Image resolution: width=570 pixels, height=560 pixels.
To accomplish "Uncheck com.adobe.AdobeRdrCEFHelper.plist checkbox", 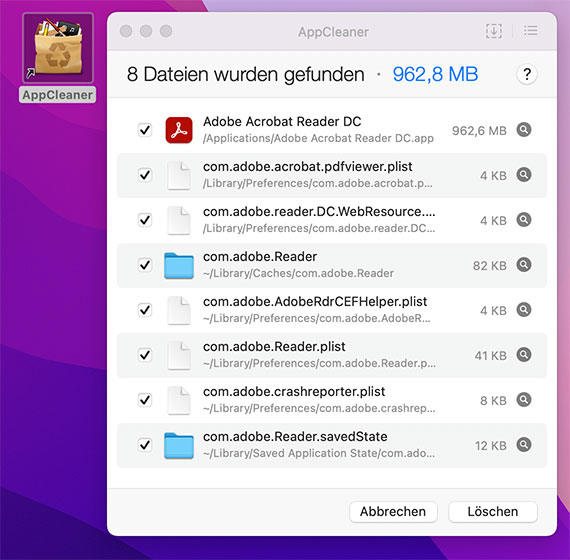I will click(145, 310).
